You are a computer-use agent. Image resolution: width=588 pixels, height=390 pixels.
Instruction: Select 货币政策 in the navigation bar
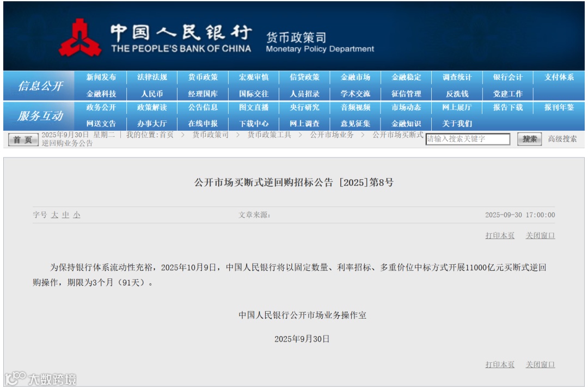[203, 77]
